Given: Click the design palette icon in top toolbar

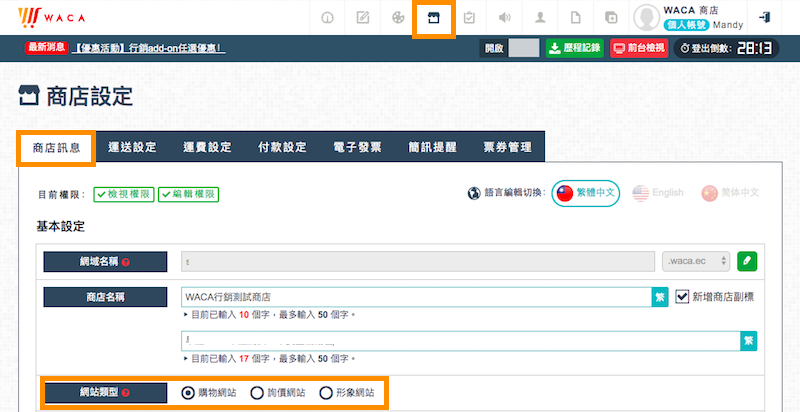Looking at the screenshot, I should pos(398,18).
